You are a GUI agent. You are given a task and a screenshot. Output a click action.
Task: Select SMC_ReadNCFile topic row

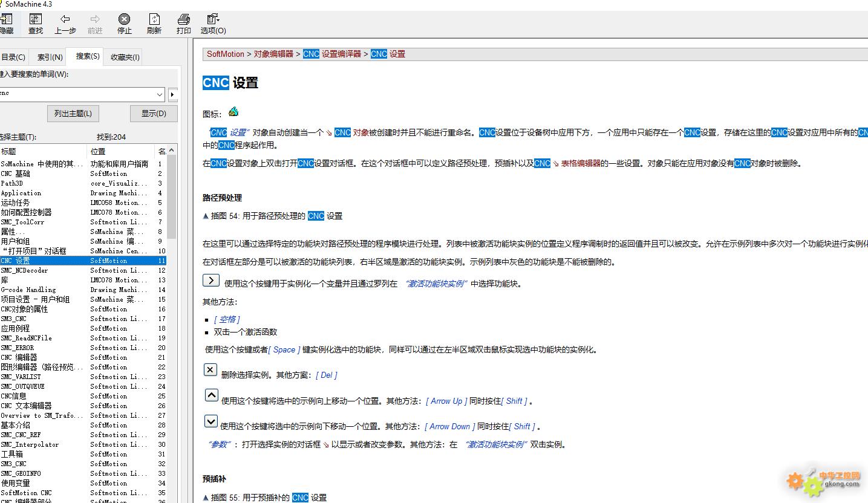pyautogui.click(x=83, y=338)
